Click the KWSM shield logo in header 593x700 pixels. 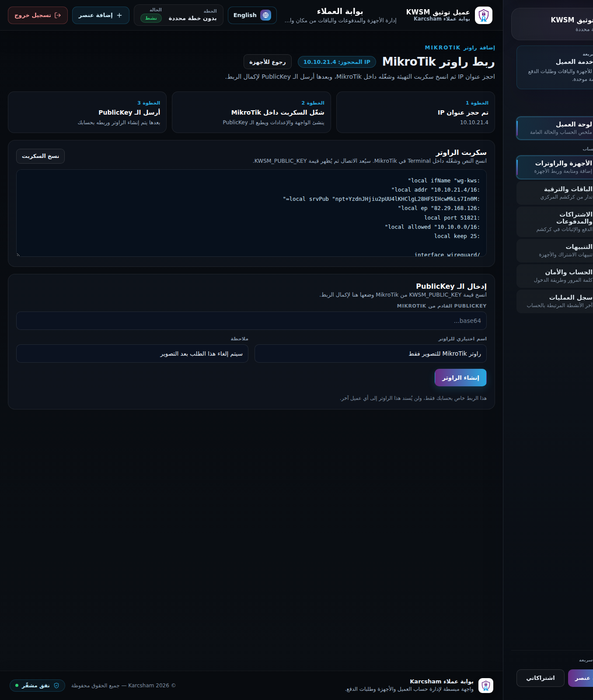tap(483, 15)
